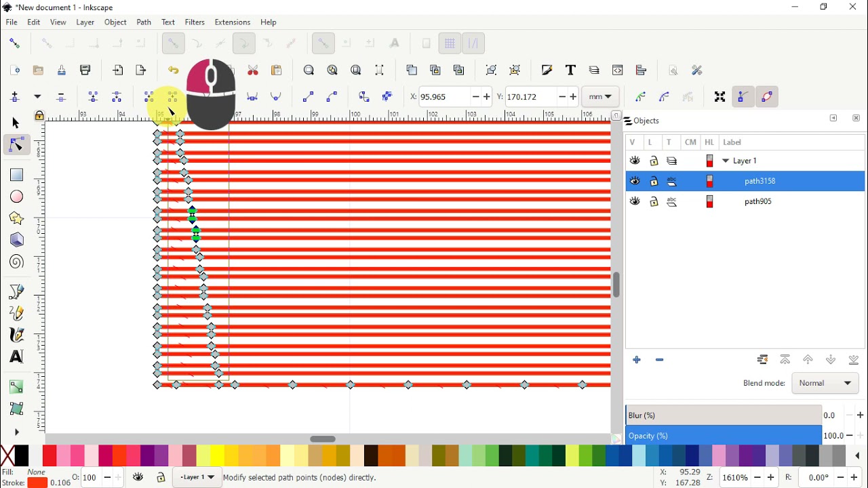The image size is (868, 488).
Task: Toggle grid display button
Action: [450, 43]
